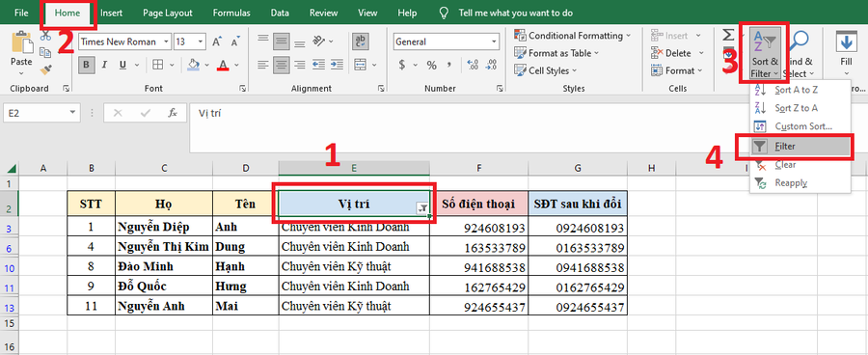The image size is (868, 355).
Task: Choose Reapply in the menu
Action: [x=800, y=183]
